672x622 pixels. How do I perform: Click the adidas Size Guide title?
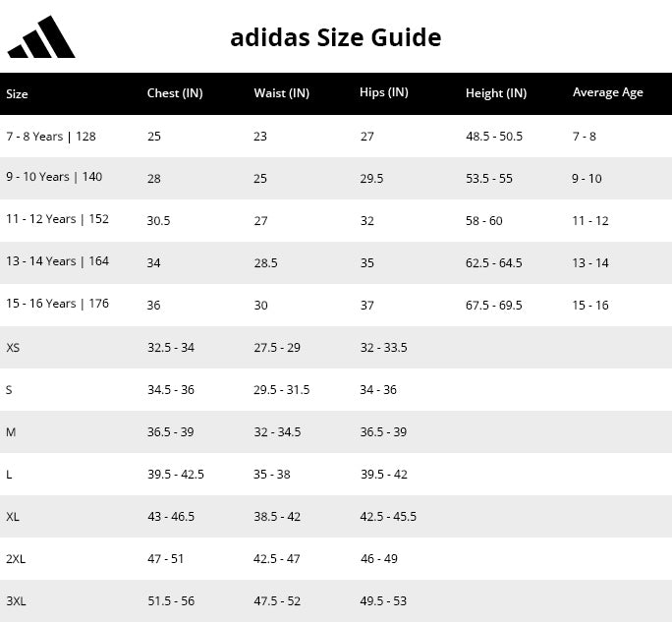tap(336, 37)
